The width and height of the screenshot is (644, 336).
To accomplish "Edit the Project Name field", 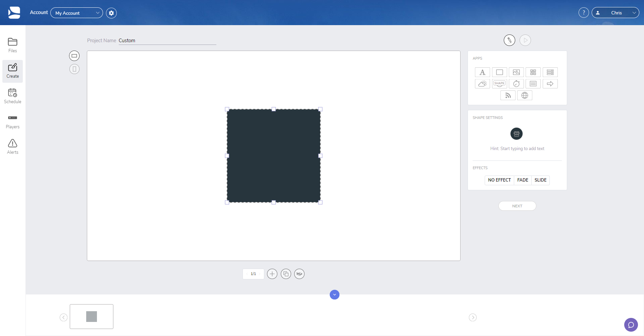I will [167, 41].
